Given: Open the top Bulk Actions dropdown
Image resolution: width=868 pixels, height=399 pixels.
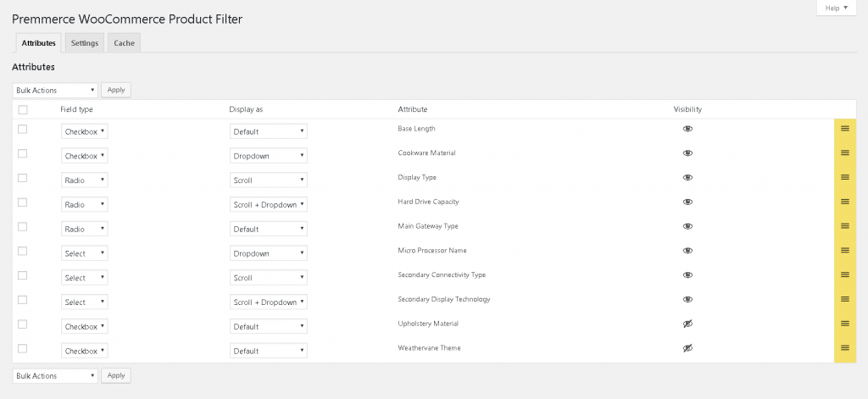Looking at the screenshot, I should pyautogui.click(x=55, y=90).
